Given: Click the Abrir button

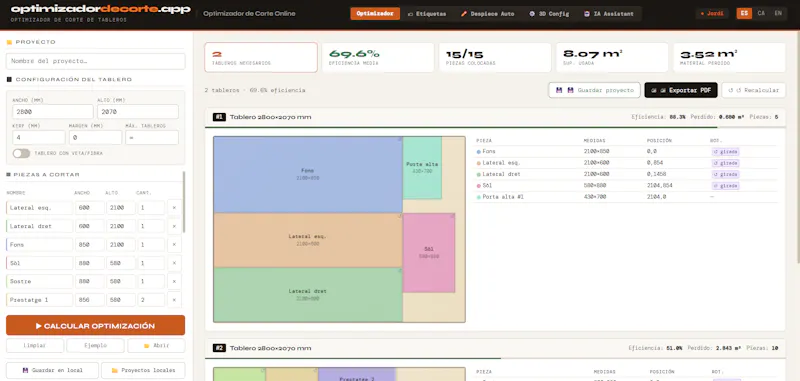Looking at the screenshot, I should (x=156, y=345).
